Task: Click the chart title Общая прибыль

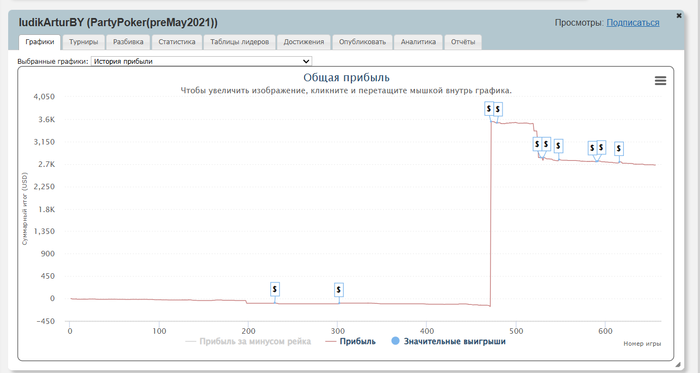Action: pos(346,78)
